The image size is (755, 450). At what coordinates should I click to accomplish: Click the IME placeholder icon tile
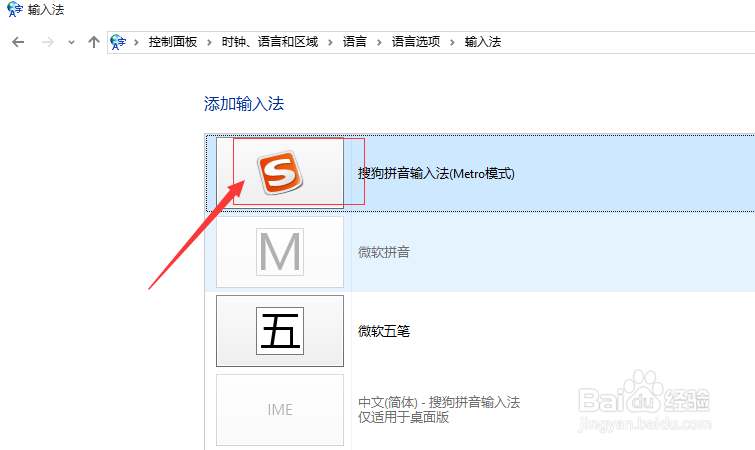point(280,410)
